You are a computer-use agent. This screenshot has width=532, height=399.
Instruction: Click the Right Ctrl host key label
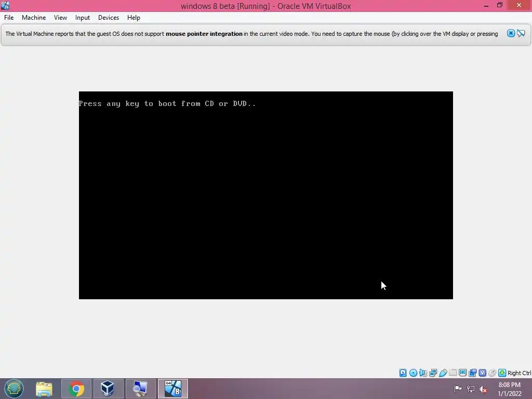[x=520, y=373]
